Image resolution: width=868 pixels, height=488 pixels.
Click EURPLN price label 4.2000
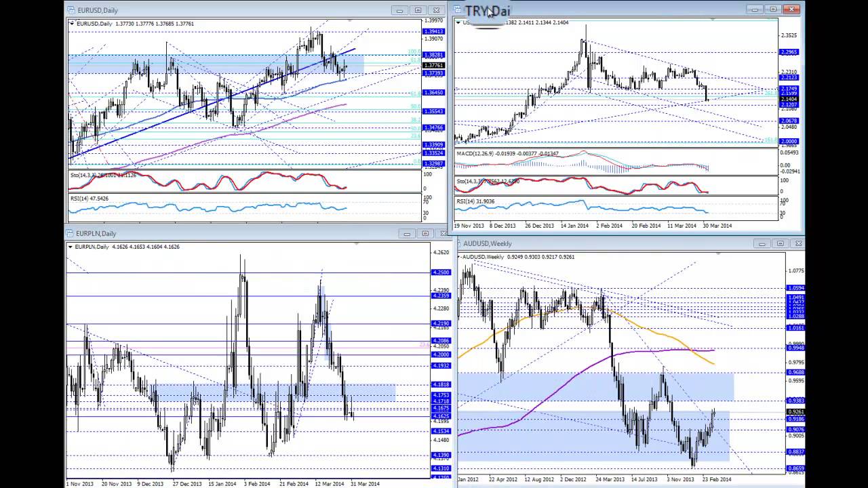pyautogui.click(x=441, y=354)
